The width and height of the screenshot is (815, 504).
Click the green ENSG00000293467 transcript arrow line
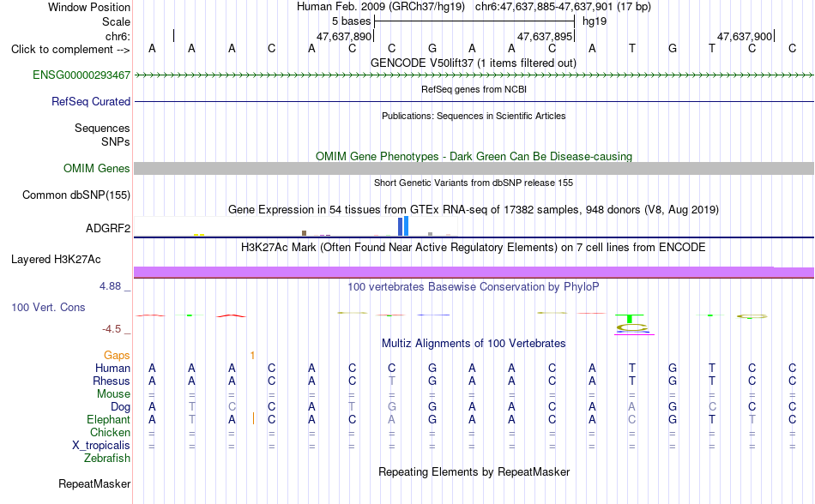[x=474, y=75]
